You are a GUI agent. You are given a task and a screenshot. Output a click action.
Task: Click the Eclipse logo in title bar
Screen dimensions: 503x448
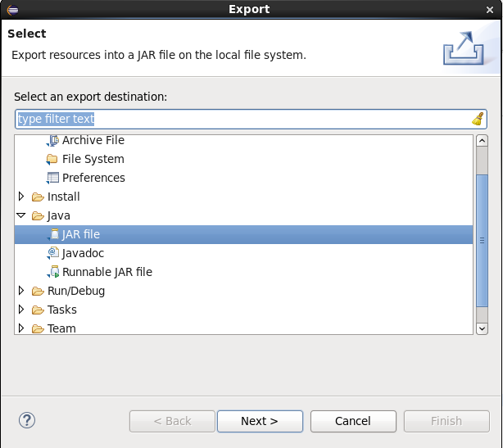click(x=12, y=10)
